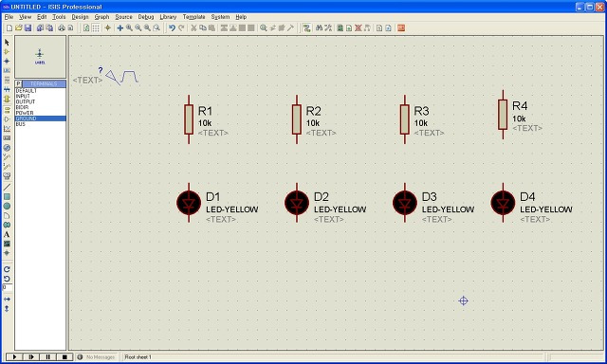Viewport: 607px width, 364px height.
Task: Zoom out using the second magnifier icon
Action: point(138,27)
